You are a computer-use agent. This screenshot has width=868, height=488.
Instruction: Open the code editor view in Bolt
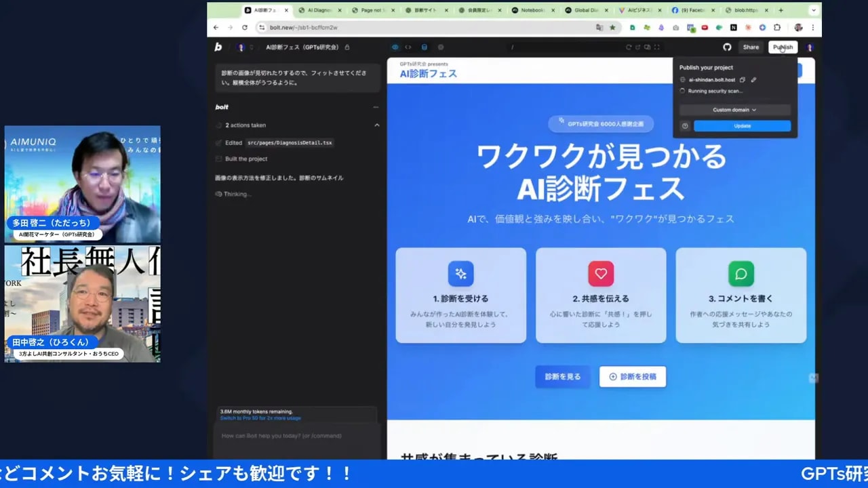[x=408, y=47]
